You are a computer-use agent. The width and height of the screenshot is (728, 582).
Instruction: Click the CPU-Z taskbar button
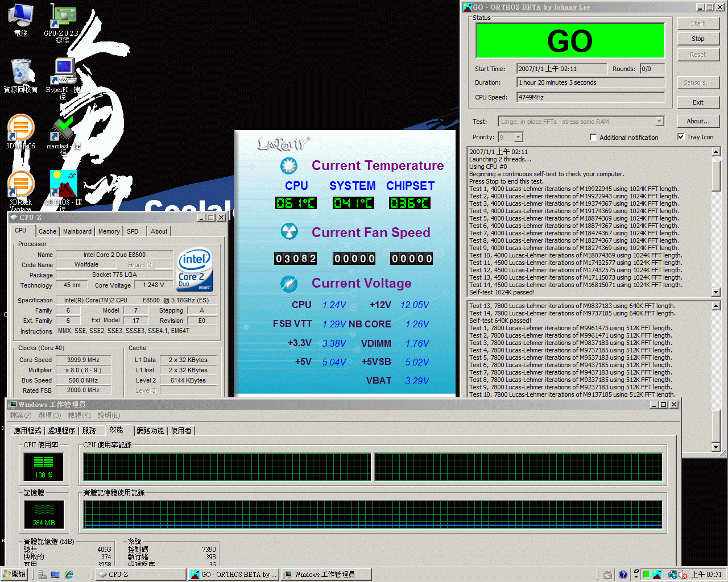tap(141, 575)
